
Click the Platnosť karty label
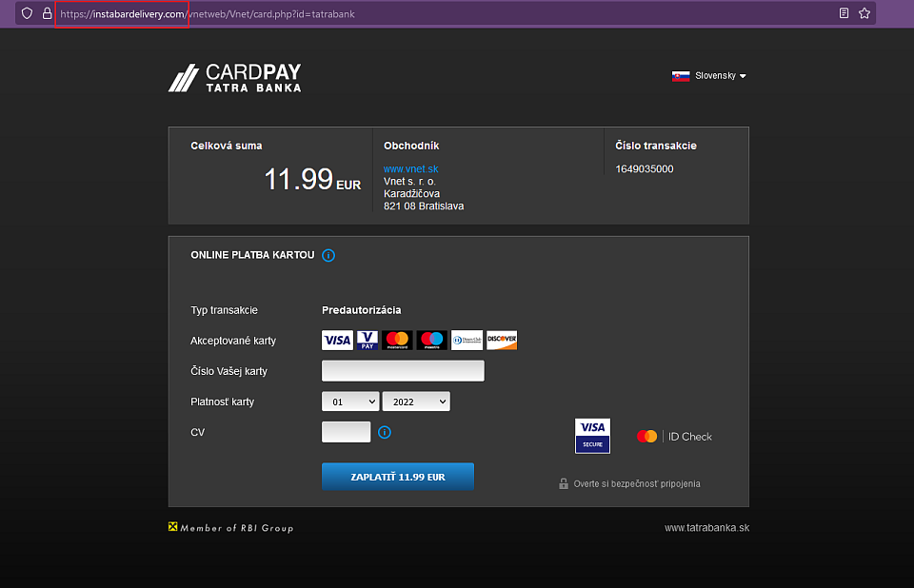click(x=223, y=402)
